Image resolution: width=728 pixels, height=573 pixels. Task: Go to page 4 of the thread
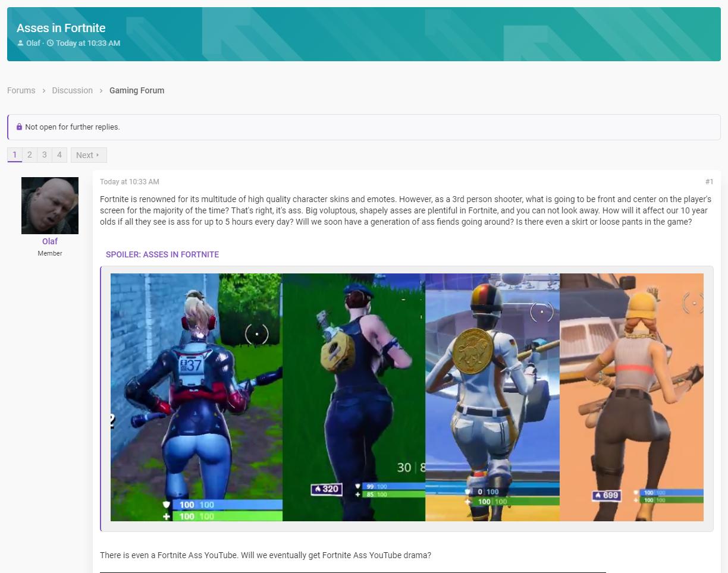[x=59, y=155]
